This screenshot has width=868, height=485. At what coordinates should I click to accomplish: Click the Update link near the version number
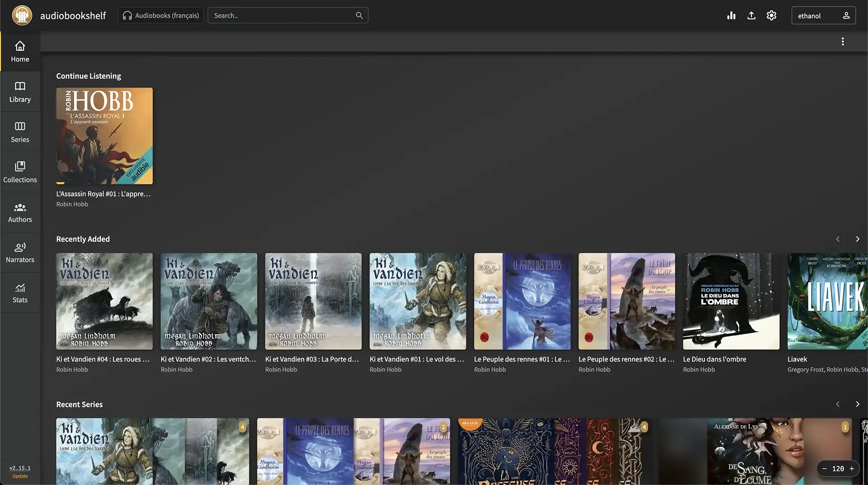(x=20, y=476)
